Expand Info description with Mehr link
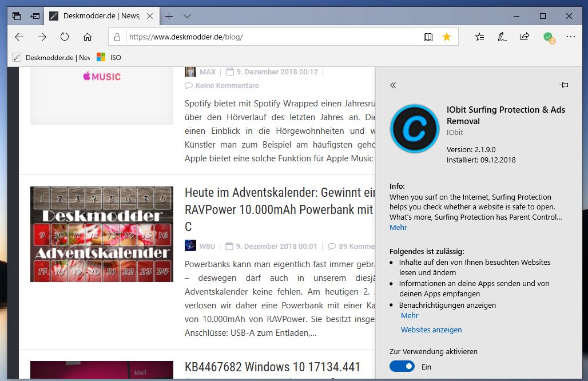588x381 pixels. pyautogui.click(x=398, y=227)
